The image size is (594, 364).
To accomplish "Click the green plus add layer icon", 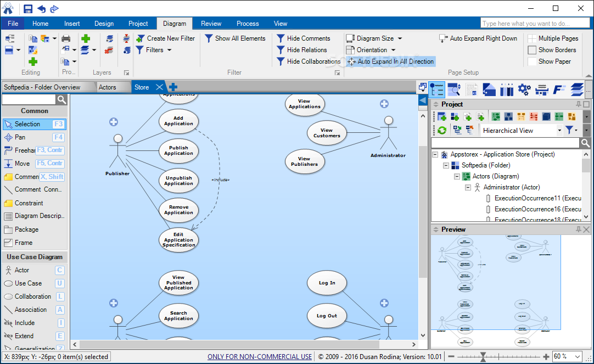I will (86, 38).
